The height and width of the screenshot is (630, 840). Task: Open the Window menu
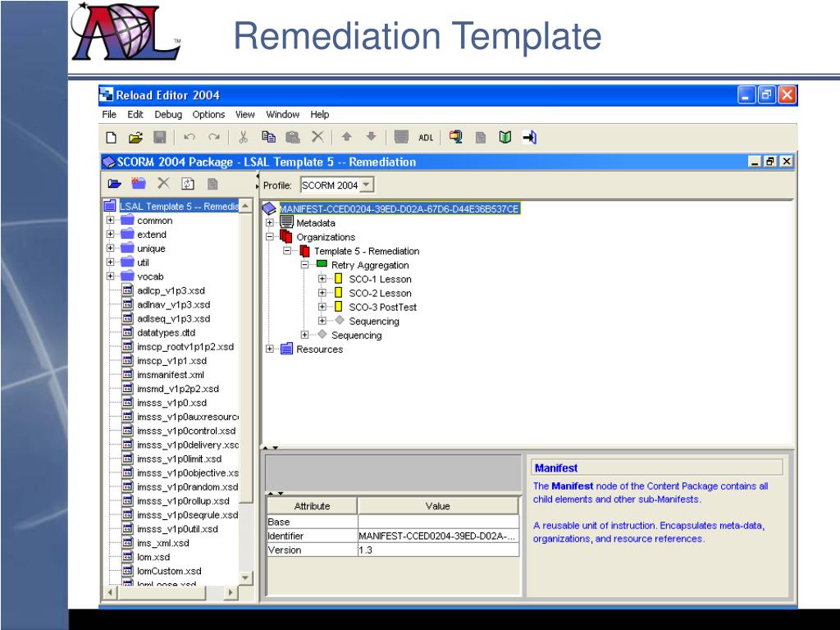tap(282, 115)
